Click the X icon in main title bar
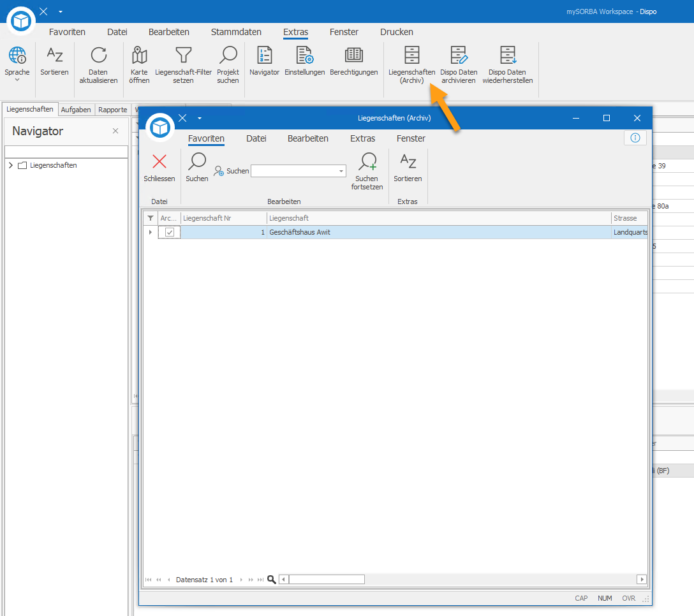This screenshot has height=616, width=694. coord(43,11)
